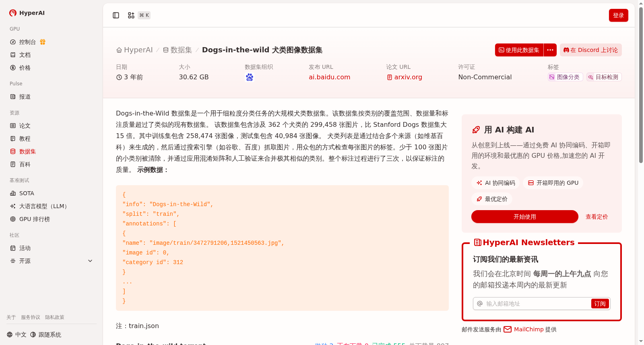Click the rocket icon beside 用 AI 构建 AI
The width and height of the screenshot is (644, 345).
[x=476, y=130]
